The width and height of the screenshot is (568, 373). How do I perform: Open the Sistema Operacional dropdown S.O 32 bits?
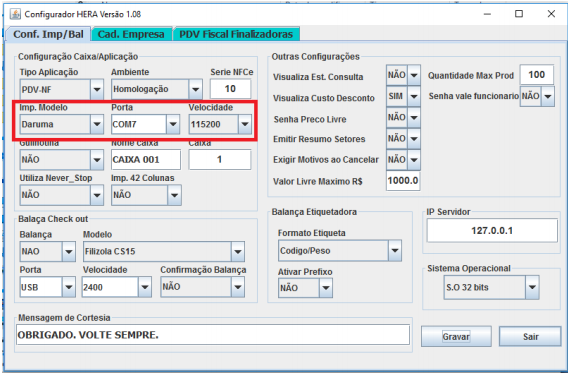pyautogui.click(x=492, y=287)
